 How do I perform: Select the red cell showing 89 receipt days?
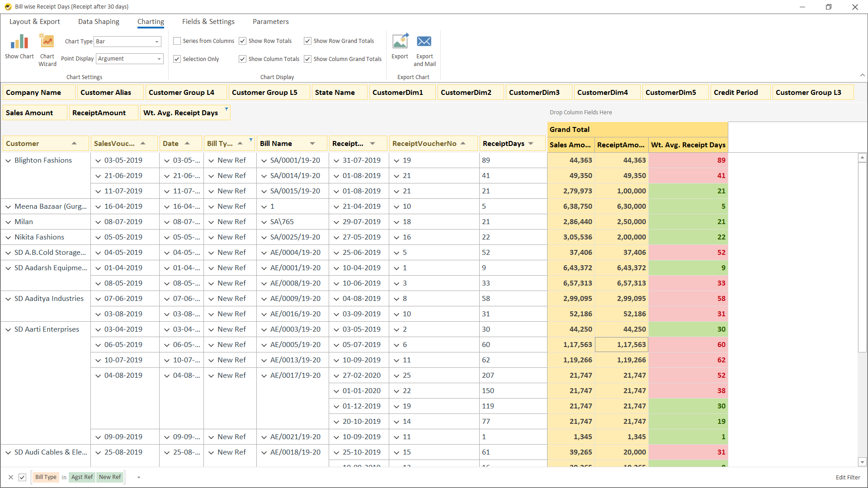coord(688,160)
